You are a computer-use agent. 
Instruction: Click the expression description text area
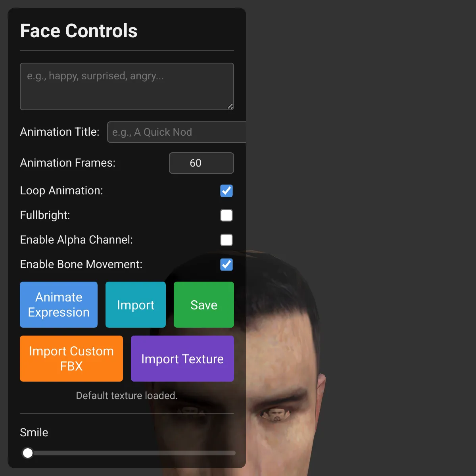(127, 86)
